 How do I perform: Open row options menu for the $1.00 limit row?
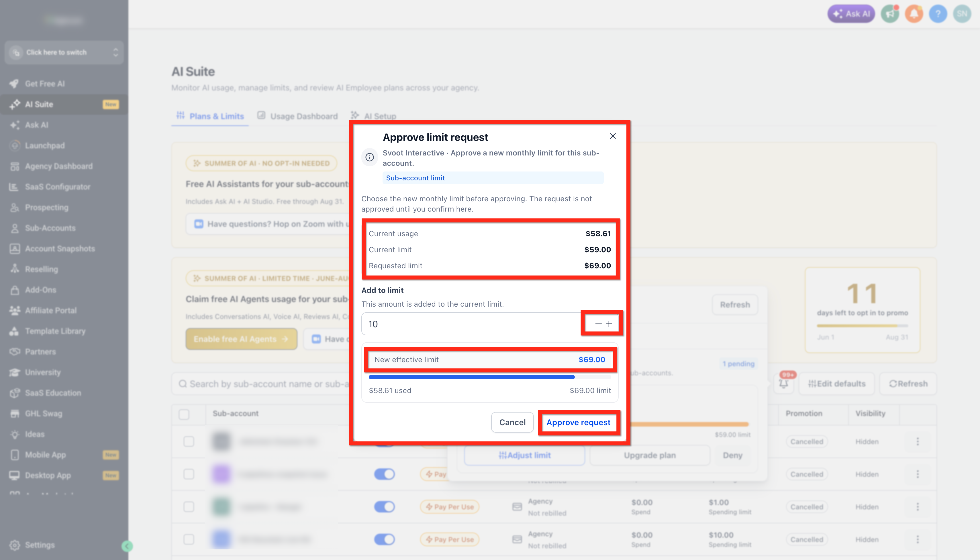click(x=917, y=506)
